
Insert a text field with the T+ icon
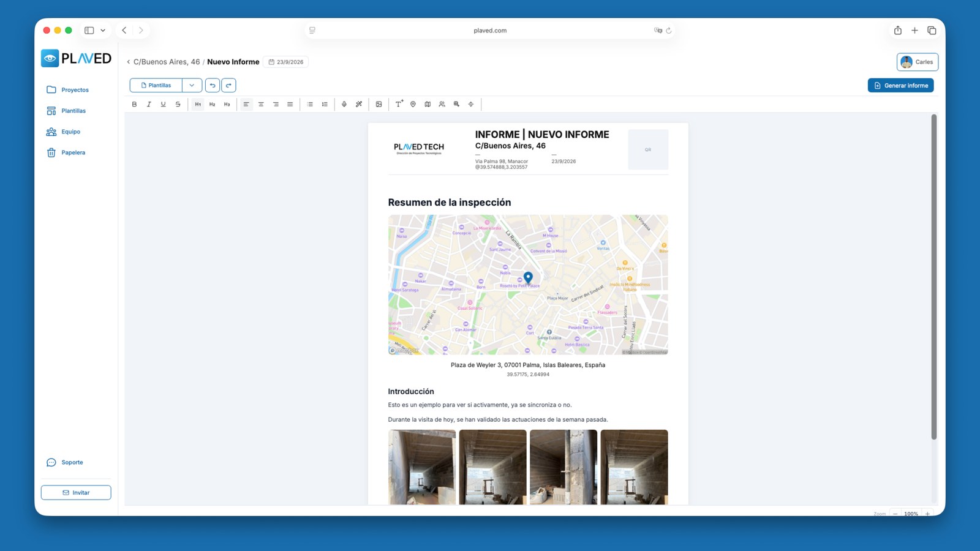click(399, 104)
